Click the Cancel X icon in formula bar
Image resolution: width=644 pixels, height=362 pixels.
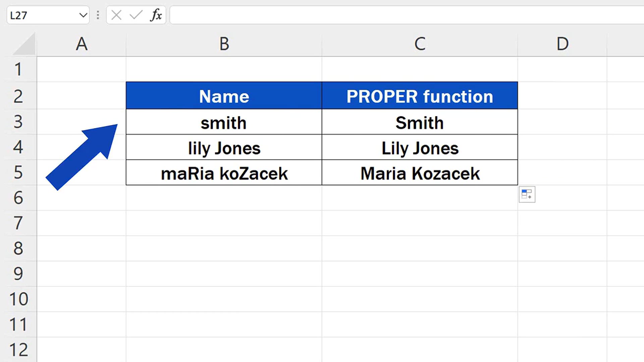(116, 15)
